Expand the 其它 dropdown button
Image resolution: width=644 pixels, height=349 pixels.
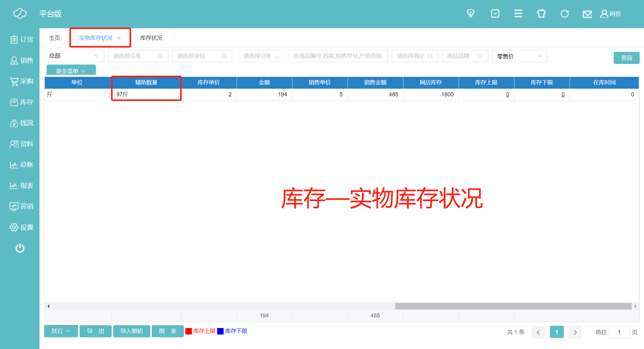61,331
